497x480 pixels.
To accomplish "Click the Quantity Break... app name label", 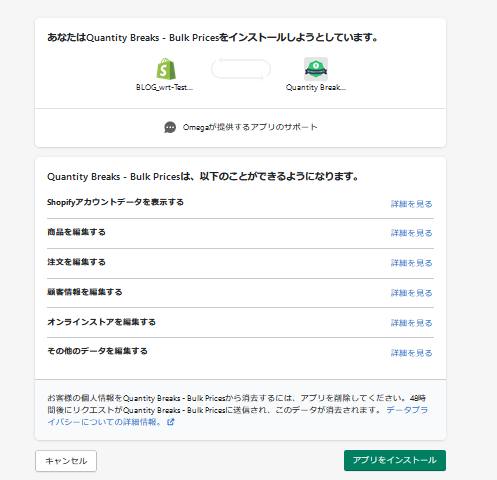I will coord(316,87).
